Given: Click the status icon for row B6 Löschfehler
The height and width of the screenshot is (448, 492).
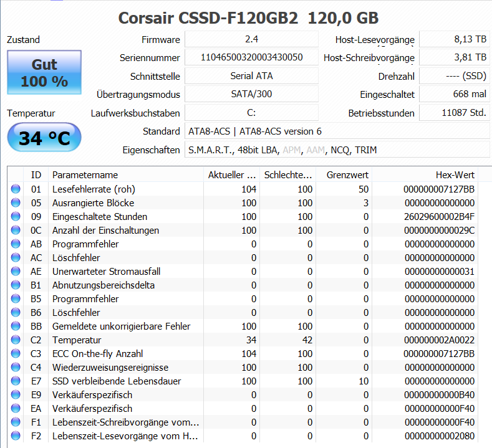Looking at the screenshot, I should [16, 313].
